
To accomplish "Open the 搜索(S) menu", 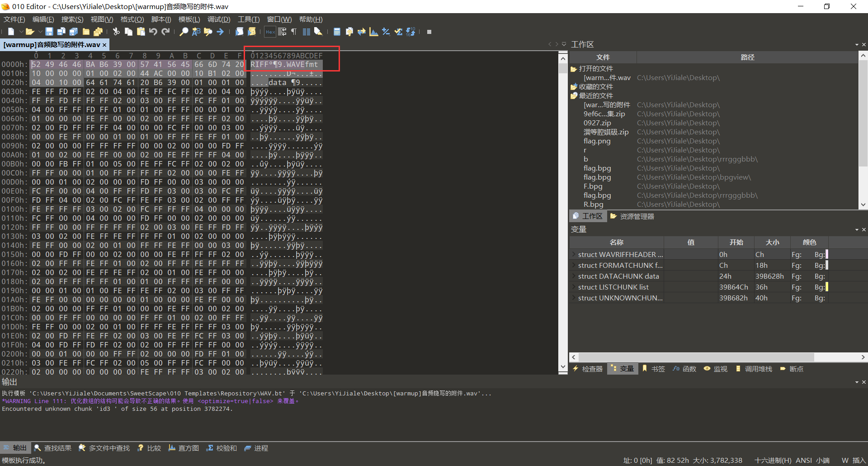I will [72, 19].
